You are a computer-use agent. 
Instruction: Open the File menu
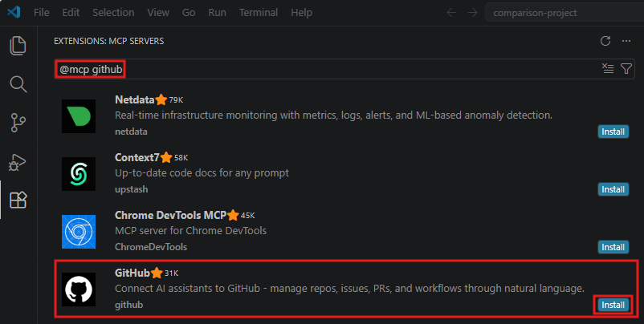click(42, 13)
